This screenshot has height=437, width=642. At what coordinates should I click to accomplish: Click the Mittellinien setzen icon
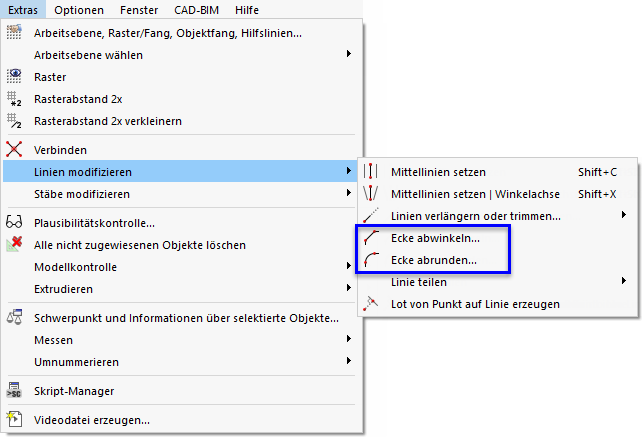(x=372, y=172)
